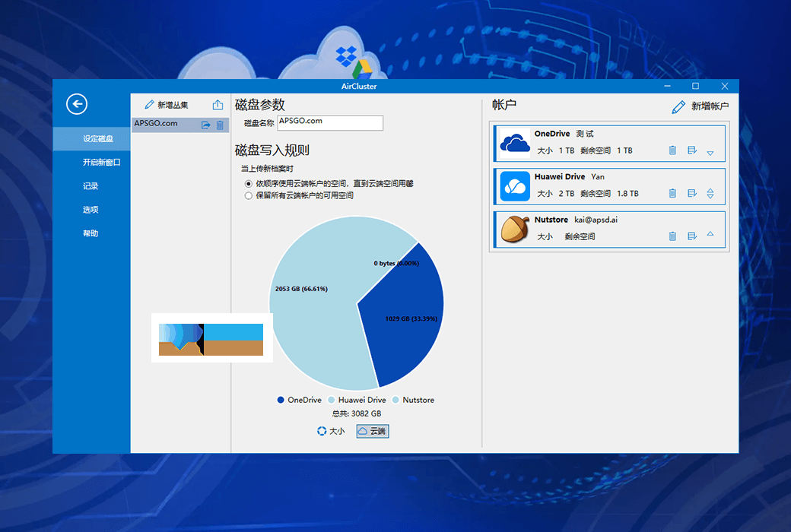Edit the Huawei Drive account via edit icon
791x532 pixels.
[692, 193]
